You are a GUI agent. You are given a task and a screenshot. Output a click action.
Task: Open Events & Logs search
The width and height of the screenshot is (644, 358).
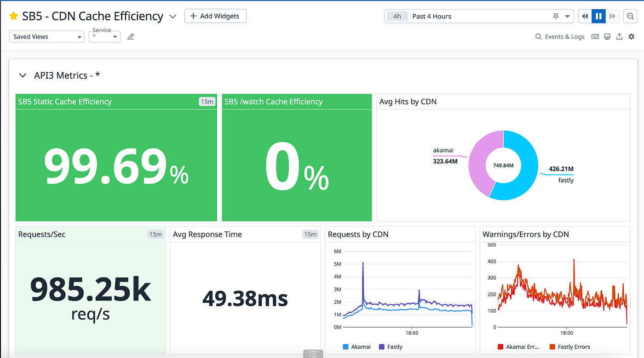(560, 37)
